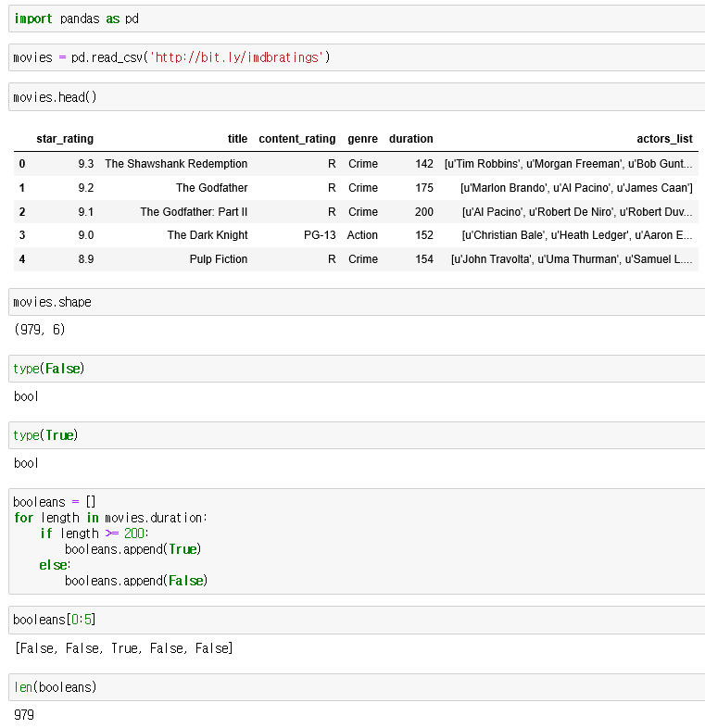Image resolution: width=705 pixels, height=728 pixels.
Task: Select The Shawshank Redemption title cell
Action: point(176,164)
